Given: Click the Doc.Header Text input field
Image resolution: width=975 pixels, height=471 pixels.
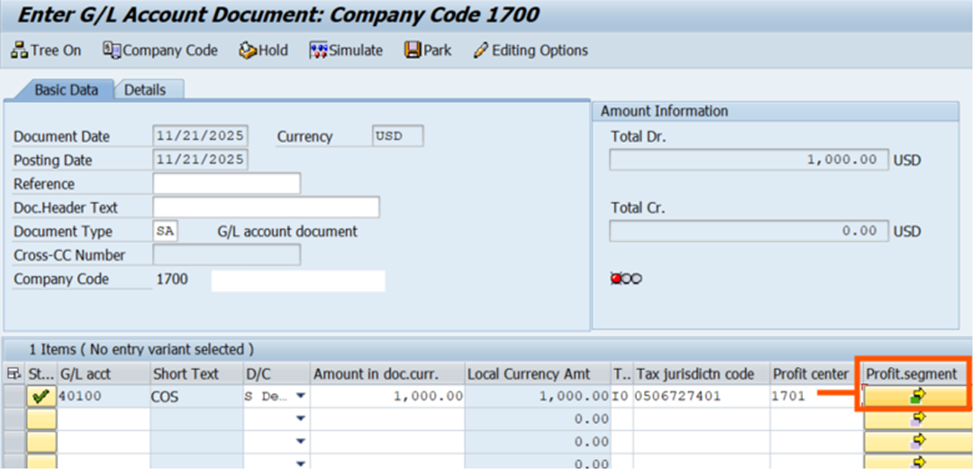Looking at the screenshot, I should (x=266, y=207).
